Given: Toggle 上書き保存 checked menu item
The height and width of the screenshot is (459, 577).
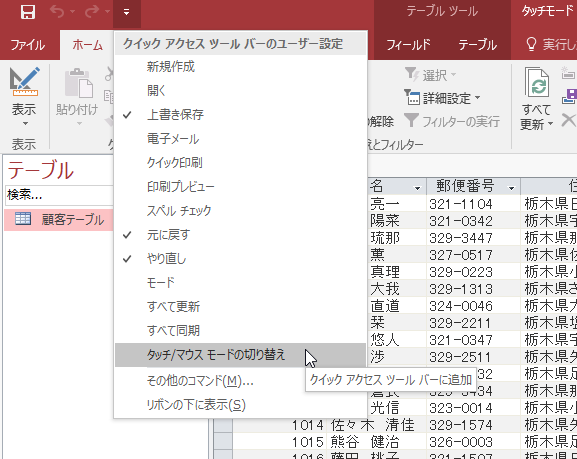Looking at the screenshot, I should pos(241,114).
